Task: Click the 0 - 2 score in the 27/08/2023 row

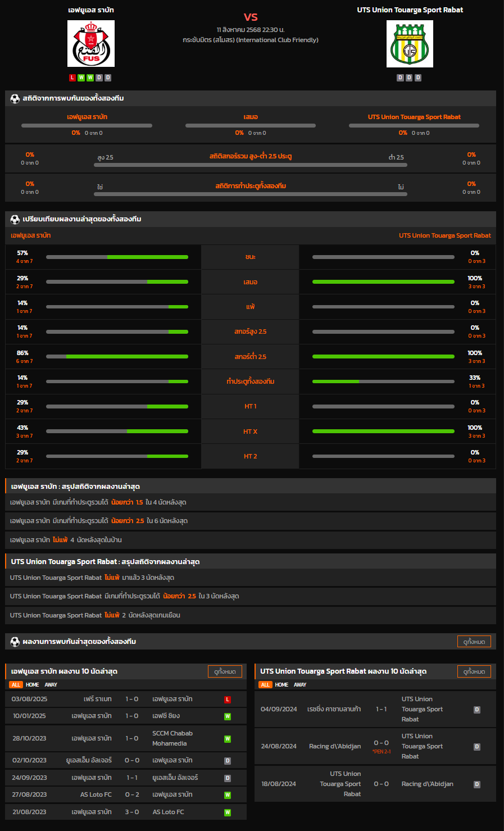Action: pos(132,795)
